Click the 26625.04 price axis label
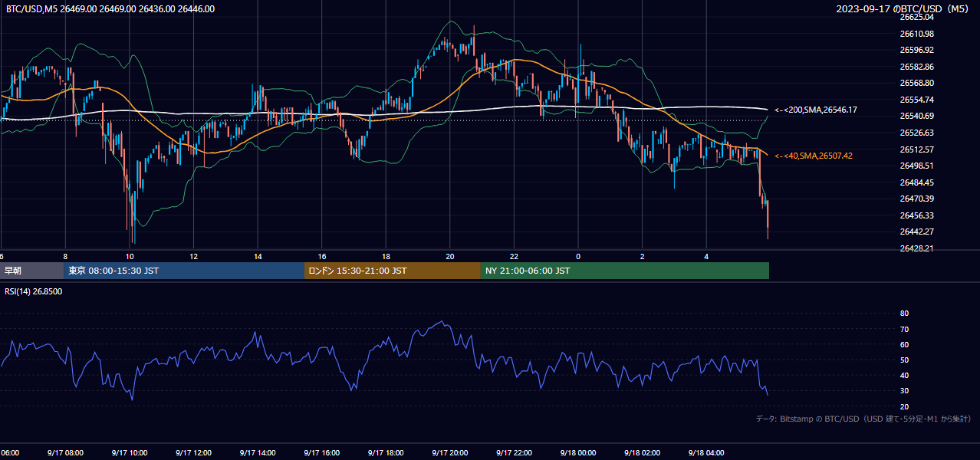 pyautogui.click(x=917, y=17)
